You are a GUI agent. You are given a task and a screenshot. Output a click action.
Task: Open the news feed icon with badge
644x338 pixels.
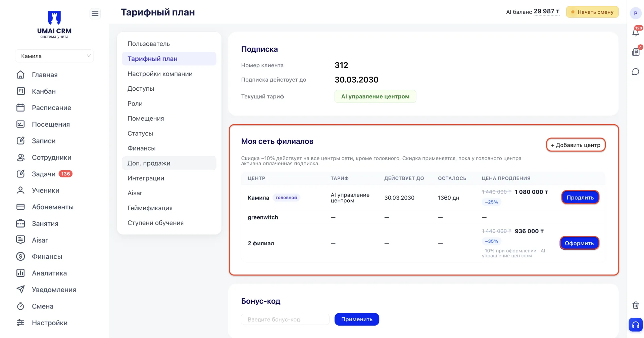(x=636, y=52)
